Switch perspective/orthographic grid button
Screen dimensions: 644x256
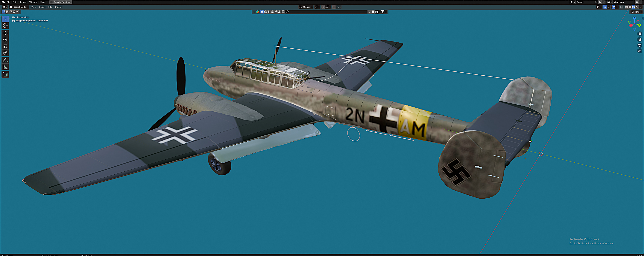click(x=640, y=51)
